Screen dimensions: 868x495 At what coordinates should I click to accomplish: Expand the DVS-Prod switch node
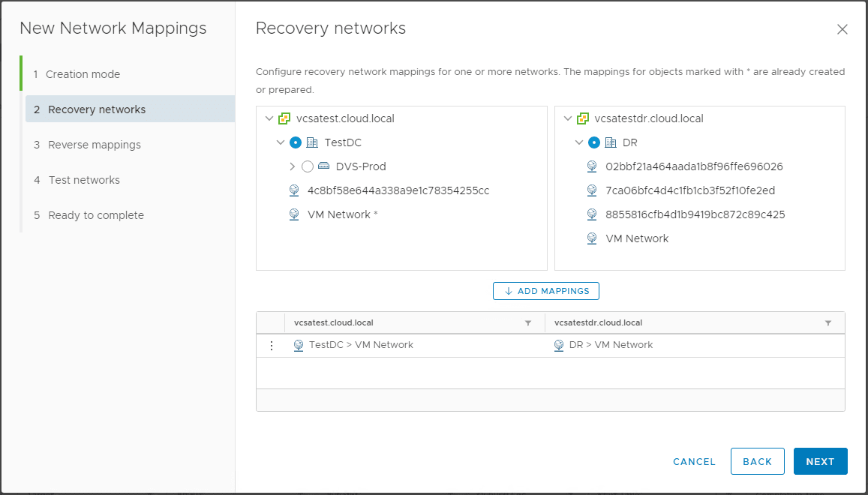coord(293,166)
